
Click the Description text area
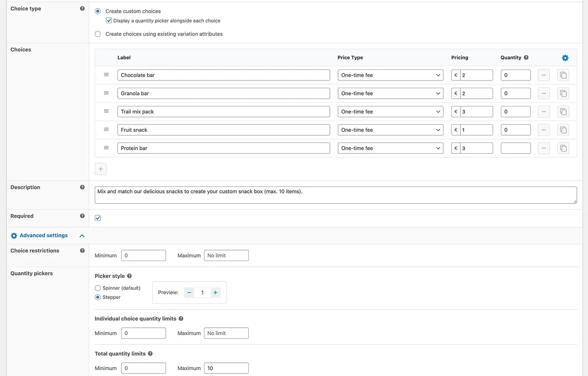coord(335,195)
